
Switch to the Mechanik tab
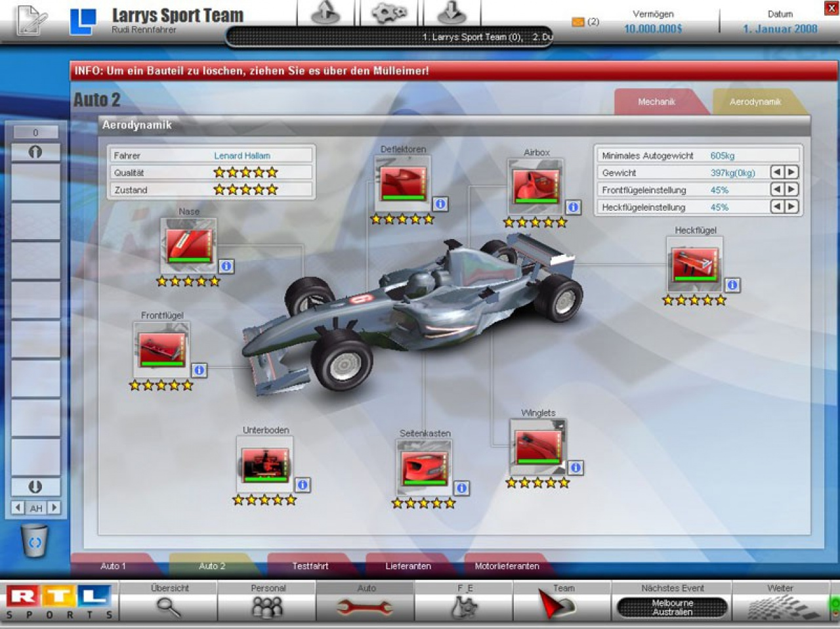pyautogui.click(x=656, y=102)
